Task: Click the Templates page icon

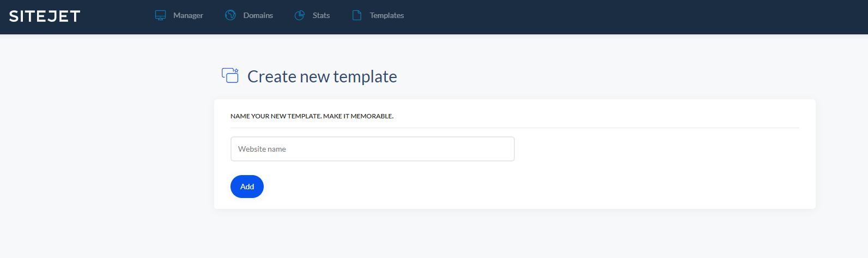Action: [357, 15]
